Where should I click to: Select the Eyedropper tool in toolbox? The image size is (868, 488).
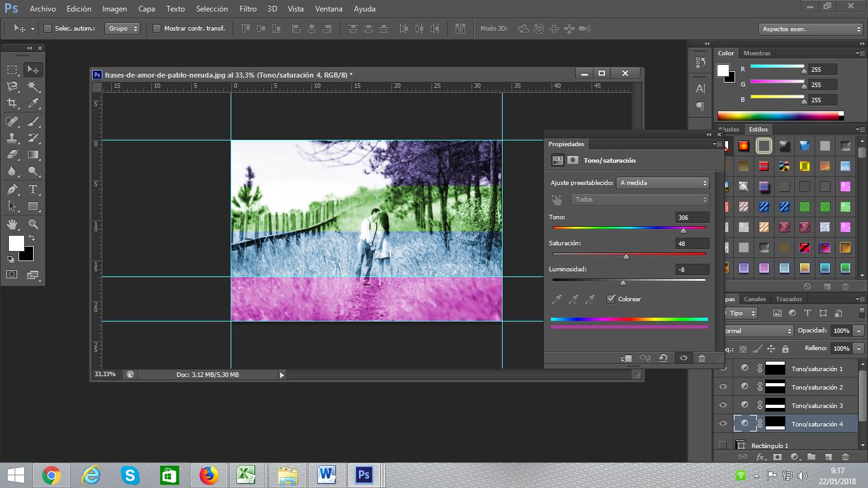pos(33,103)
